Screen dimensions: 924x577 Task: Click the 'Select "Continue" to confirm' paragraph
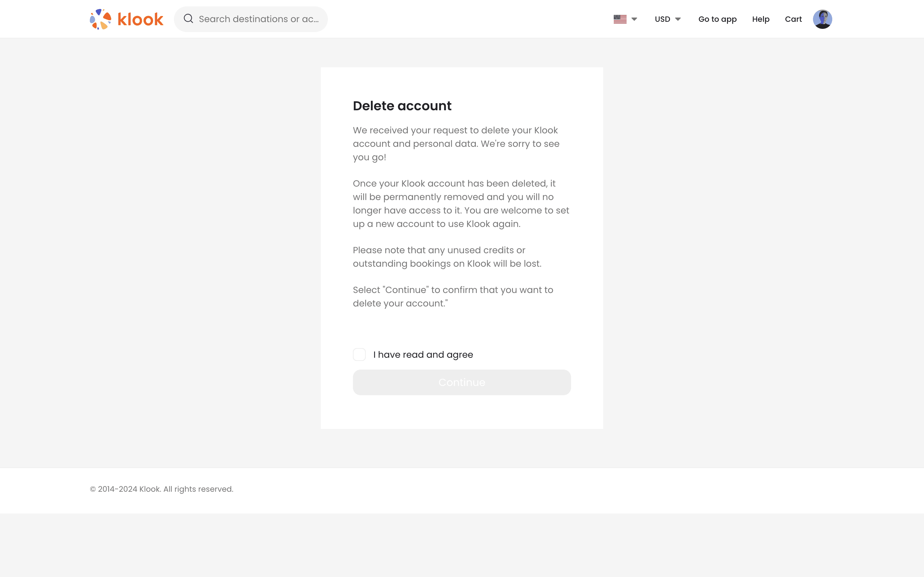click(x=453, y=297)
